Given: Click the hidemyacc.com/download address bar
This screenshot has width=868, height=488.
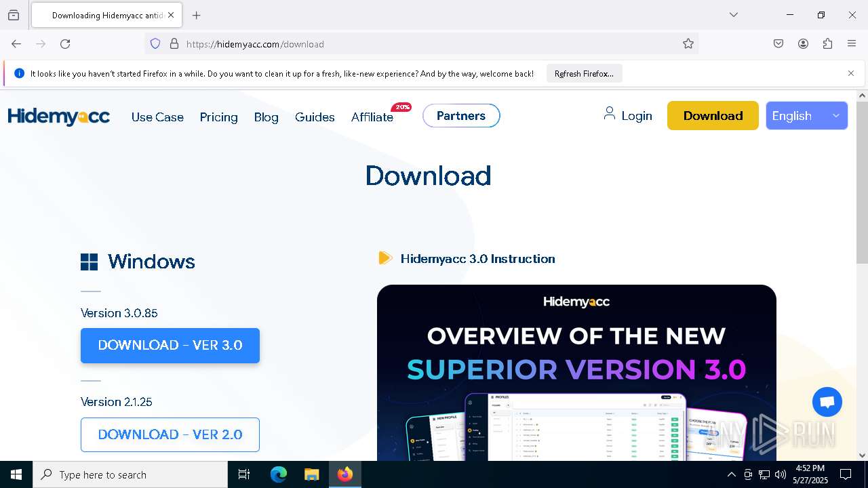Looking at the screenshot, I should 420,44.
